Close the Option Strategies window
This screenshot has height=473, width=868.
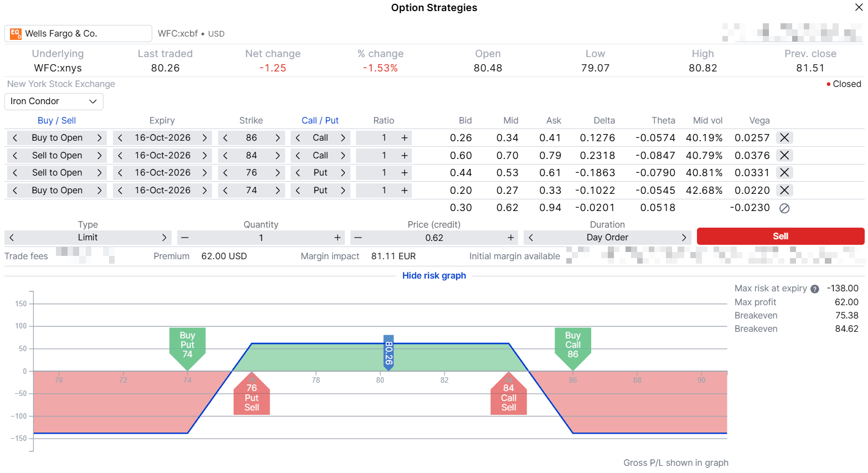[859, 7]
